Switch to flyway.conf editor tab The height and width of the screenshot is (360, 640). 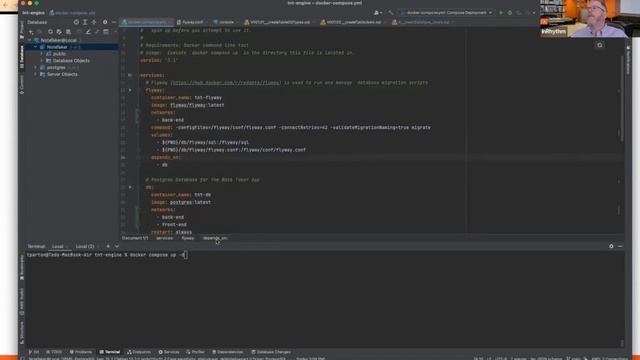(190, 22)
